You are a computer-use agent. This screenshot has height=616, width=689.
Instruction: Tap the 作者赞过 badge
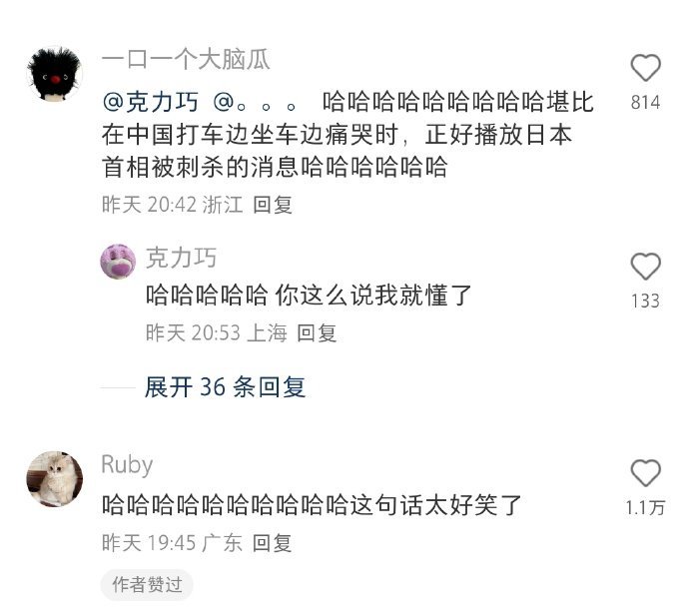(147, 585)
